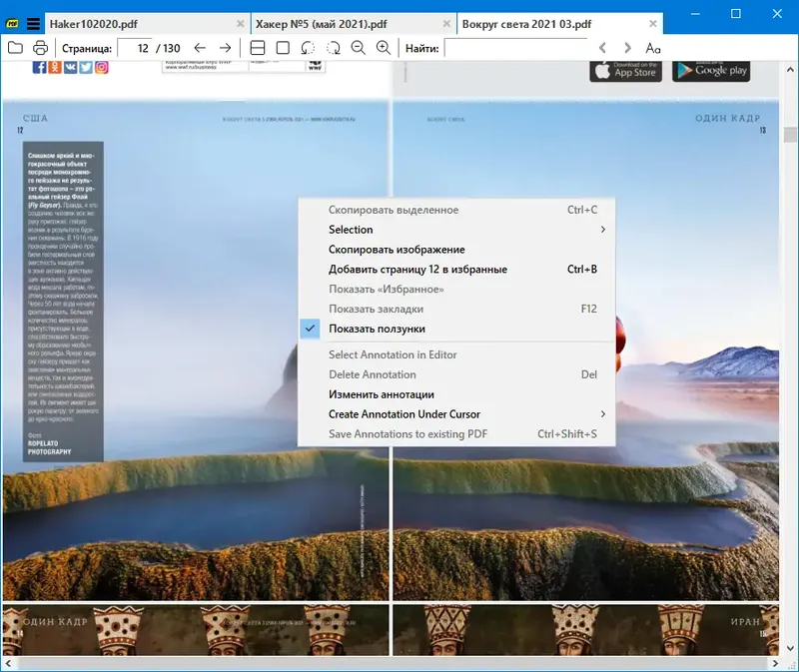Click the ROPELATO PHOTOGRAPHY credit text

click(x=49, y=447)
